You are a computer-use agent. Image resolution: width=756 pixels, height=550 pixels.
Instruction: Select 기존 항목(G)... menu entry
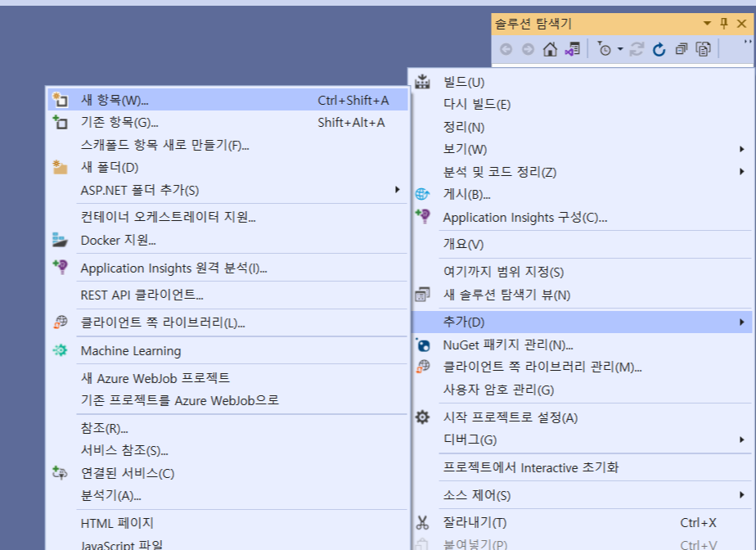(x=227, y=123)
